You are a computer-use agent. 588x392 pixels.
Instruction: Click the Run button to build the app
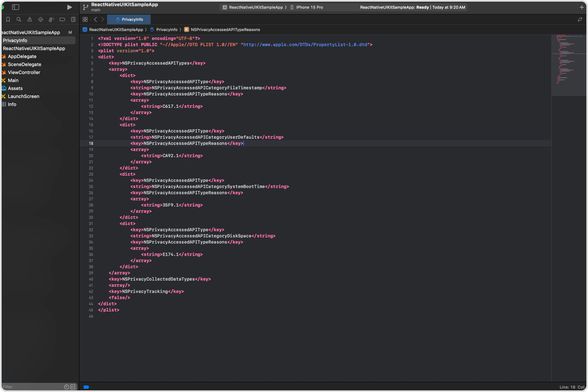tap(69, 7)
